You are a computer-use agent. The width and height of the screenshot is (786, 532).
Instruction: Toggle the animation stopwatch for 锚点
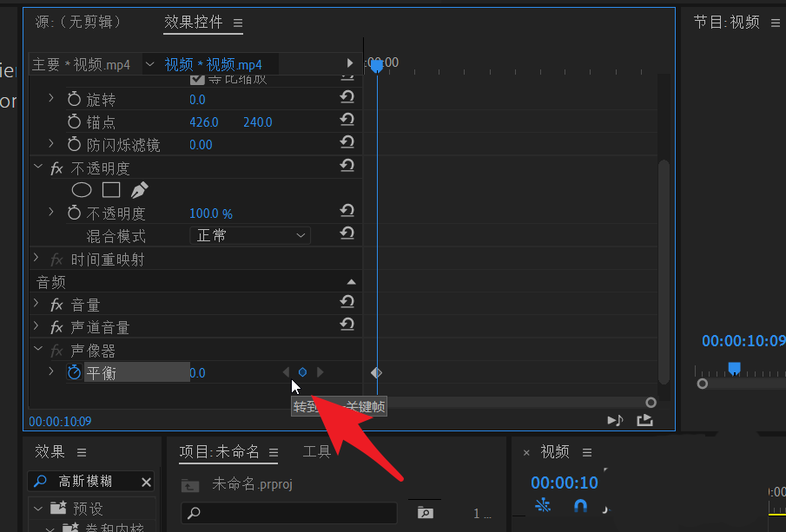74,122
